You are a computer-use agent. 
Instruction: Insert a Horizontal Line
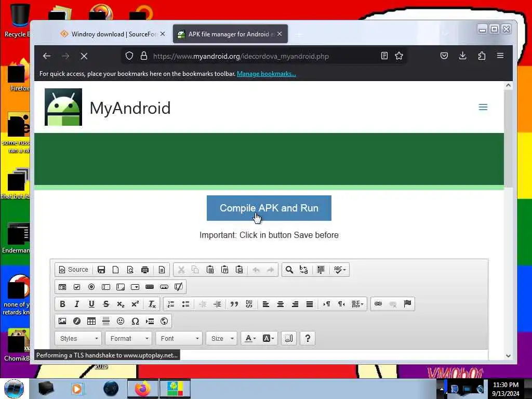106,321
